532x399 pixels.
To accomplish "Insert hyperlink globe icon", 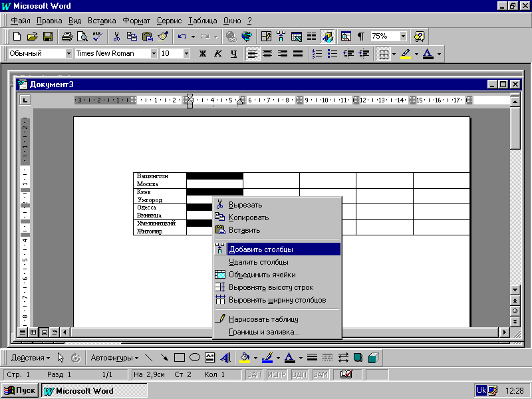I will [231, 37].
